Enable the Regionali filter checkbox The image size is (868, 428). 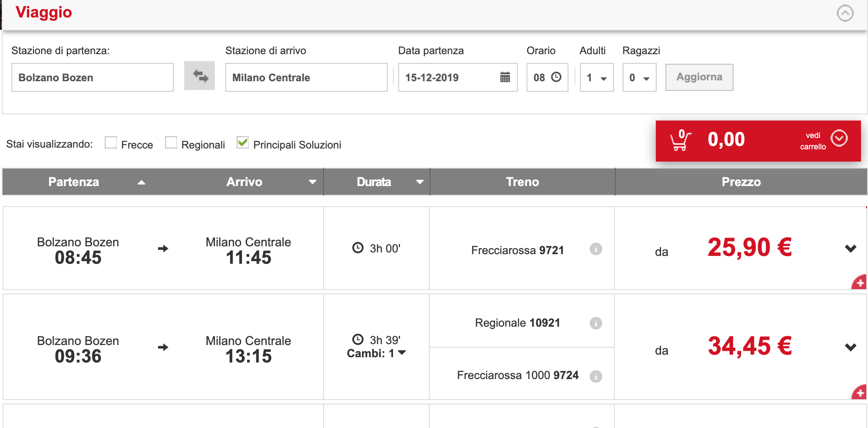click(171, 142)
